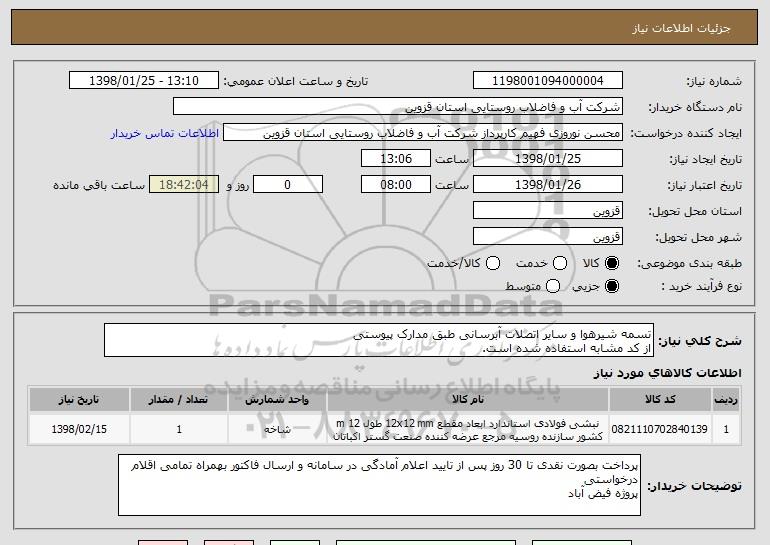Viewport: 770px width, 545px height.
Task: Click the شماره نیاز field 1198001094000004
Action: pos(548,81)
